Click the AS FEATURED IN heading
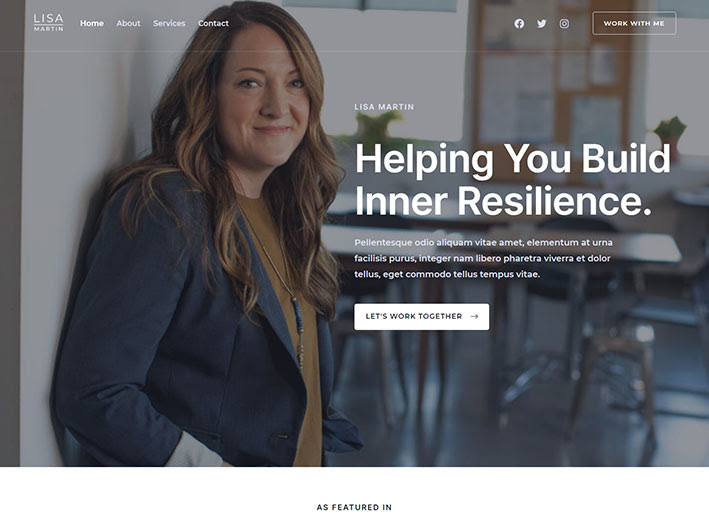This screenshot has width=709, height=532. click(x=354, y=507)
